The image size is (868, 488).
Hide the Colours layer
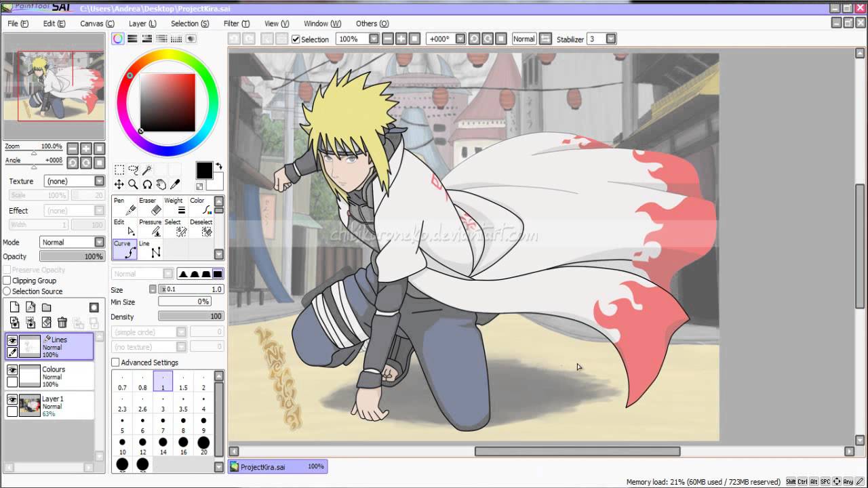(14, 370)
